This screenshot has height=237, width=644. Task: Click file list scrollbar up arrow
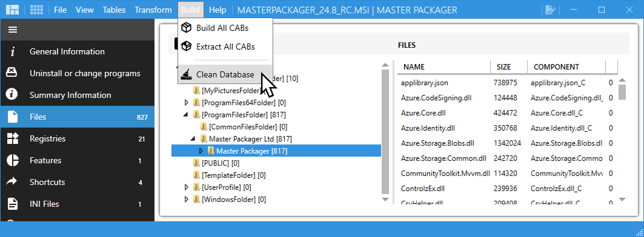622,80
